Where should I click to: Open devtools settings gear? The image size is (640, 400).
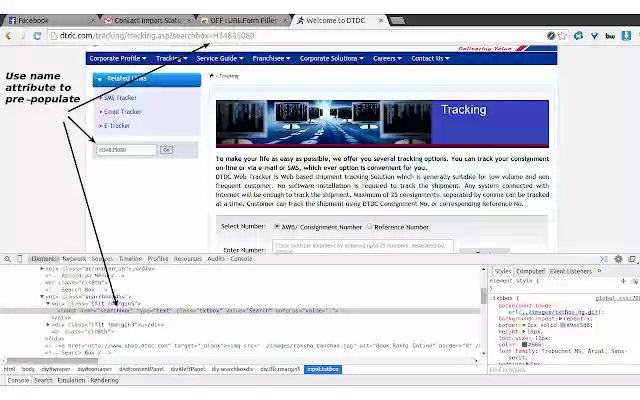(618, 259)
